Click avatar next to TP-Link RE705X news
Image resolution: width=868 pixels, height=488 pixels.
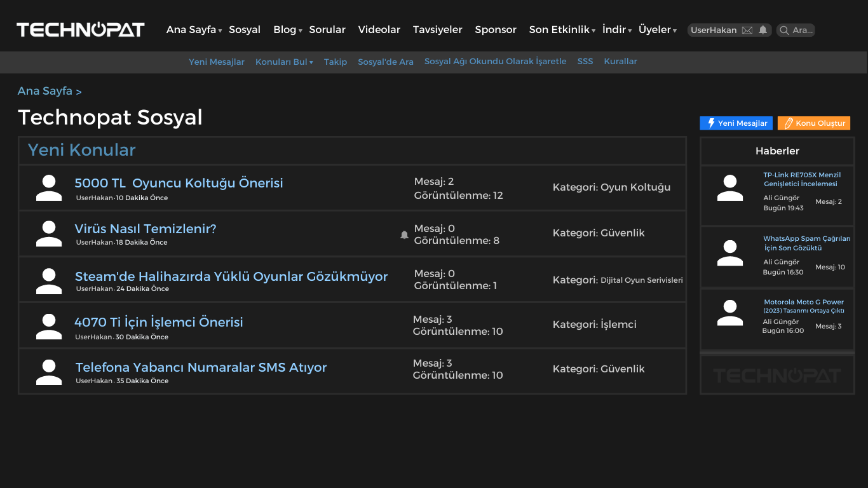point(729,188)
